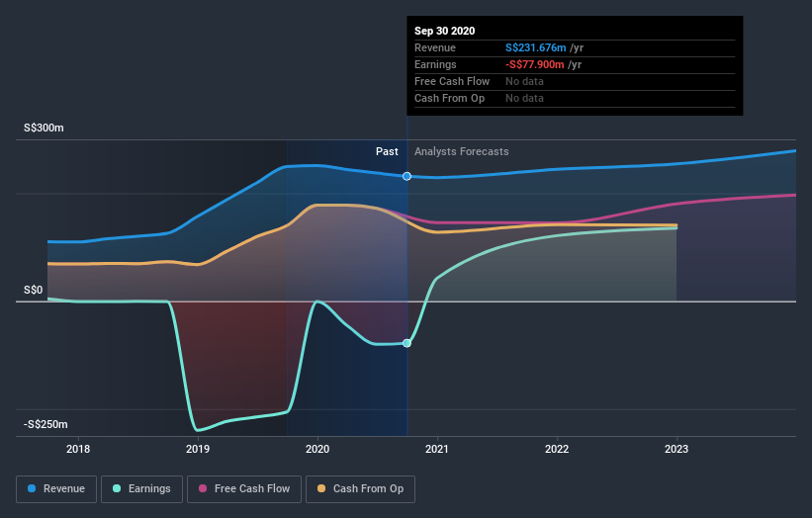Click the Cash From Op row in the tooltip
Image resolution: width=812 pixels, height=518 pixels.
tap(575, 98)
